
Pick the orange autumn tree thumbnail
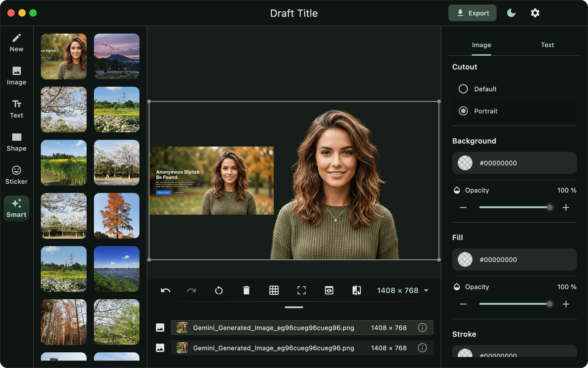click(x=117, y=216)
